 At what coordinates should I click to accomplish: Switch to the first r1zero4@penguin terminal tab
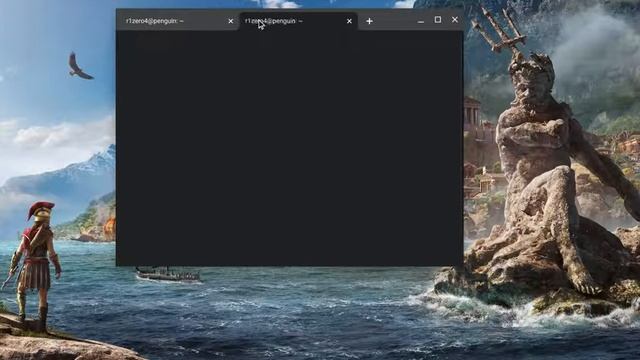[178, 21]
